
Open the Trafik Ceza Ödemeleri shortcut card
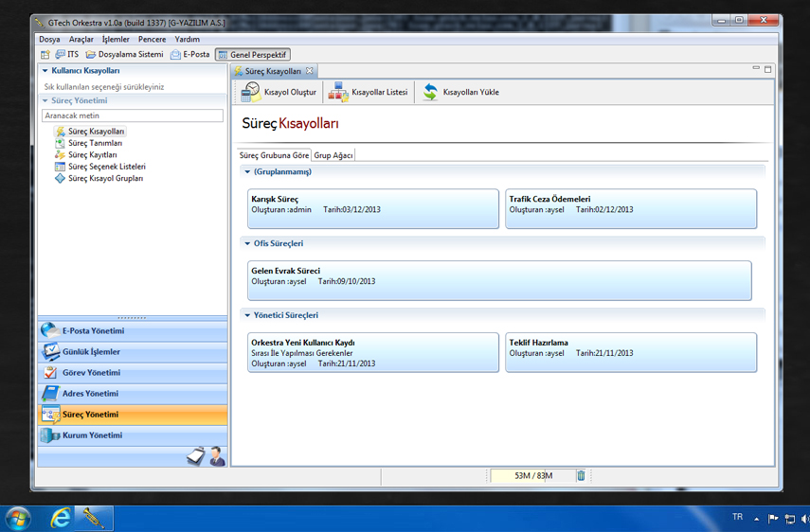pos(630,208)
